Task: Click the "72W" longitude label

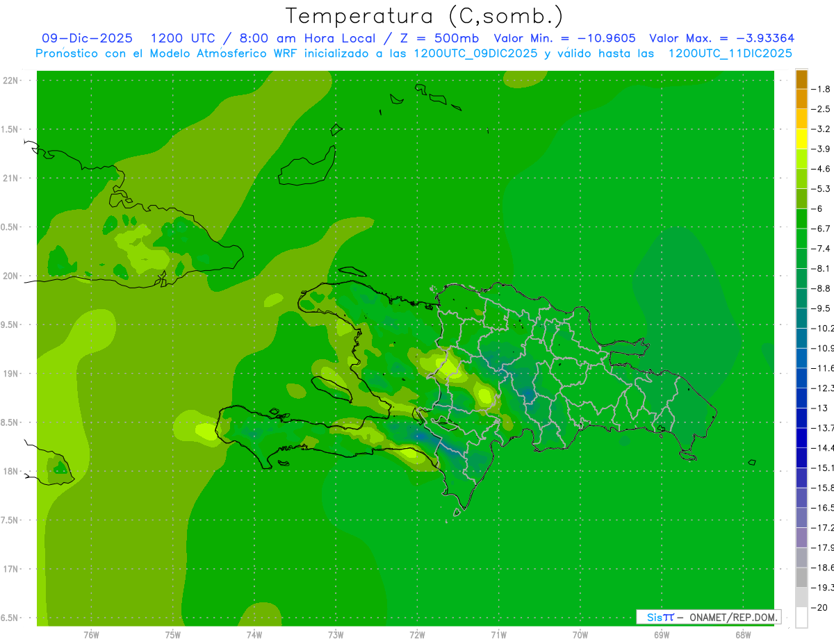Action: (417, 634)
